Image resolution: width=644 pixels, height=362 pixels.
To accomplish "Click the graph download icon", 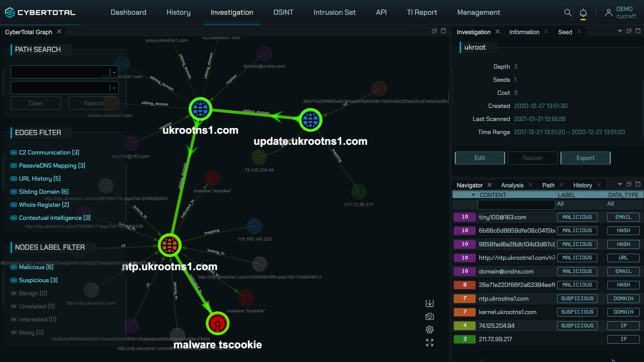I will [429, 303].
